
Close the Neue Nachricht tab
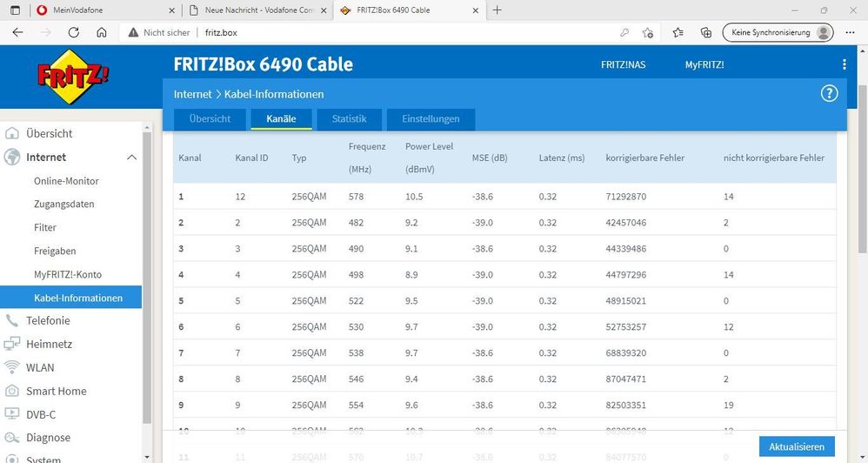(324, 10)
